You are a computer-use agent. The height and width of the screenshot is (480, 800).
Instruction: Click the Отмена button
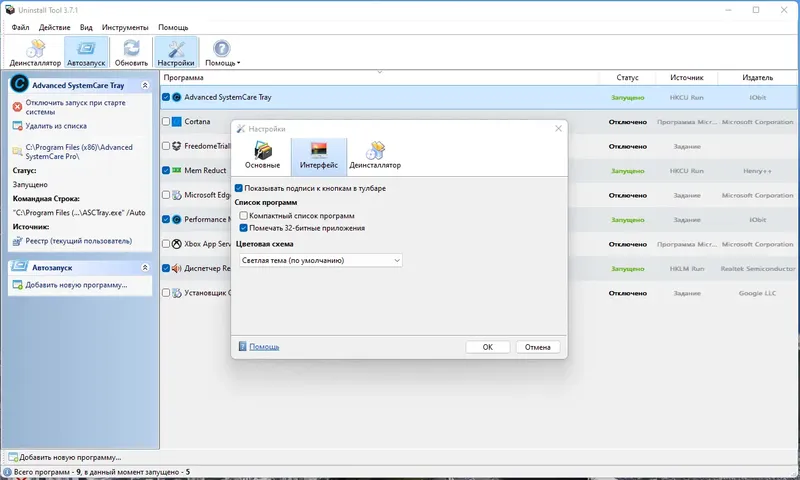tap(538, 347)
